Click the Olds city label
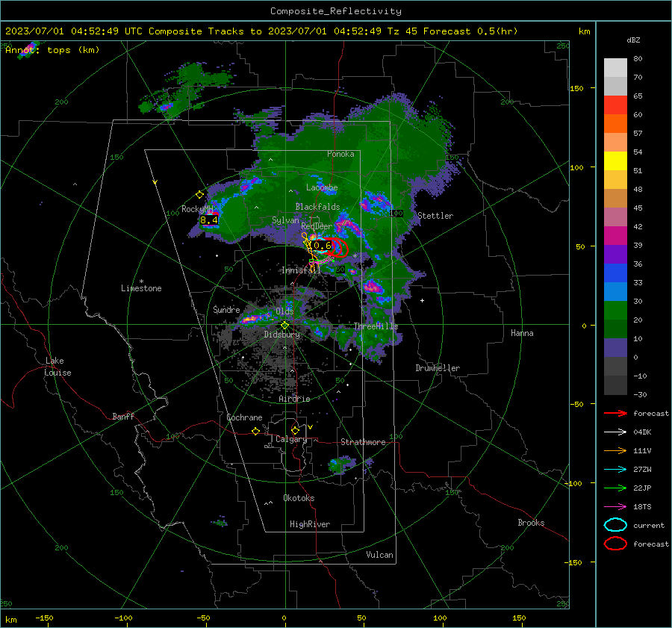The height and width of the screenshot is (628, 672). (284, 311)
